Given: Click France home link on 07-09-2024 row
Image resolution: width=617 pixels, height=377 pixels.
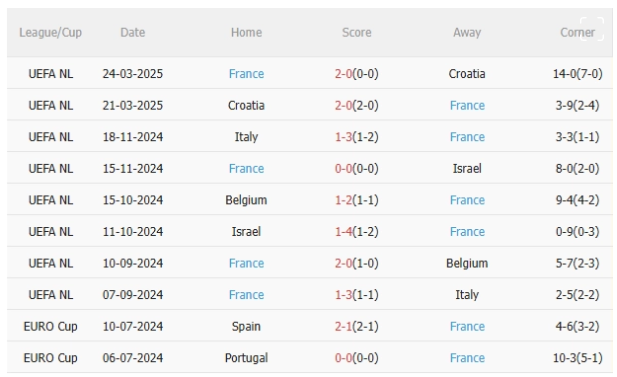Looking at the screenshot, I should tap(246, 294).
